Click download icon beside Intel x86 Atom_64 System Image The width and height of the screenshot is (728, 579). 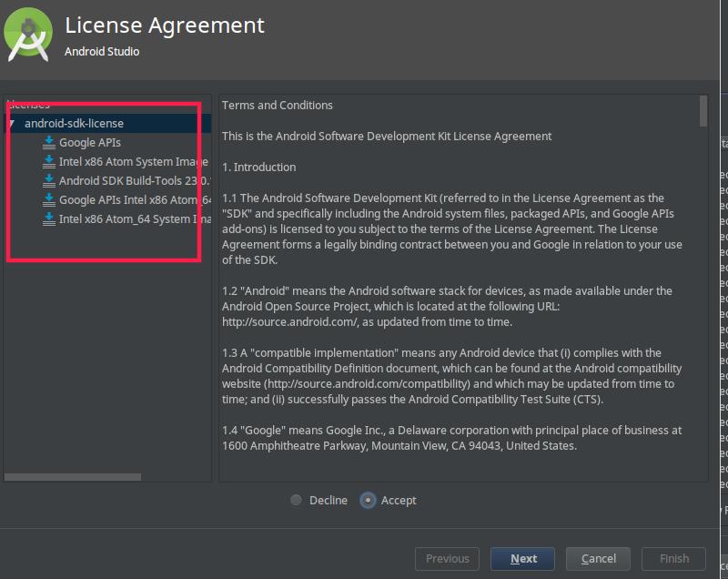pos(49,218)
